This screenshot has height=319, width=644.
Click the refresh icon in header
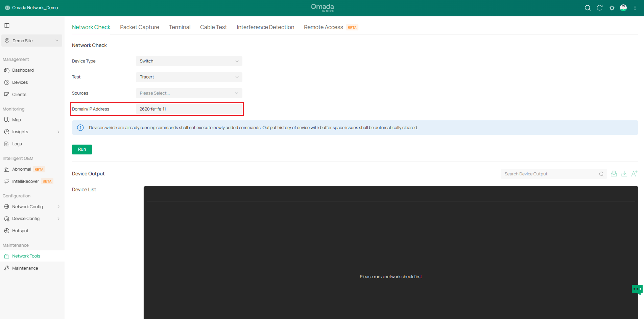point(599,8)
